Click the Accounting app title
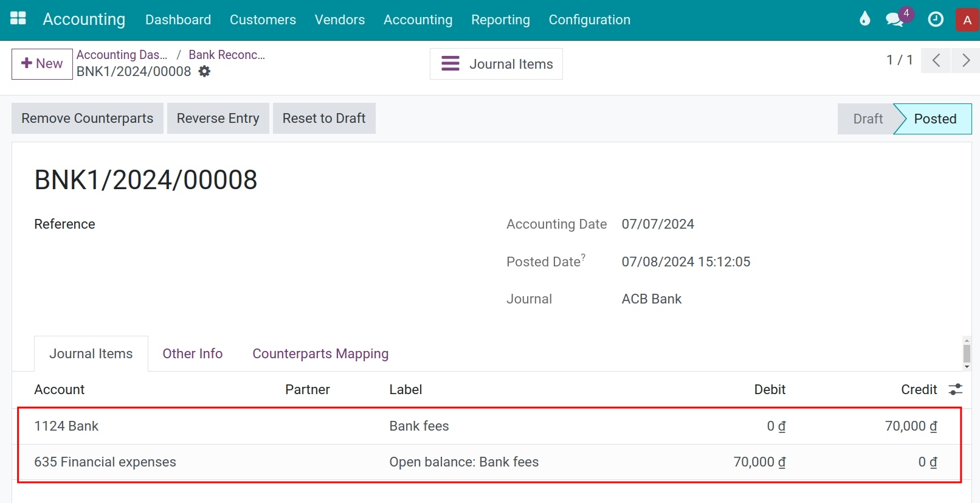Image resolution: width=980 pixels, height=503 pixels. click(84, 19)
